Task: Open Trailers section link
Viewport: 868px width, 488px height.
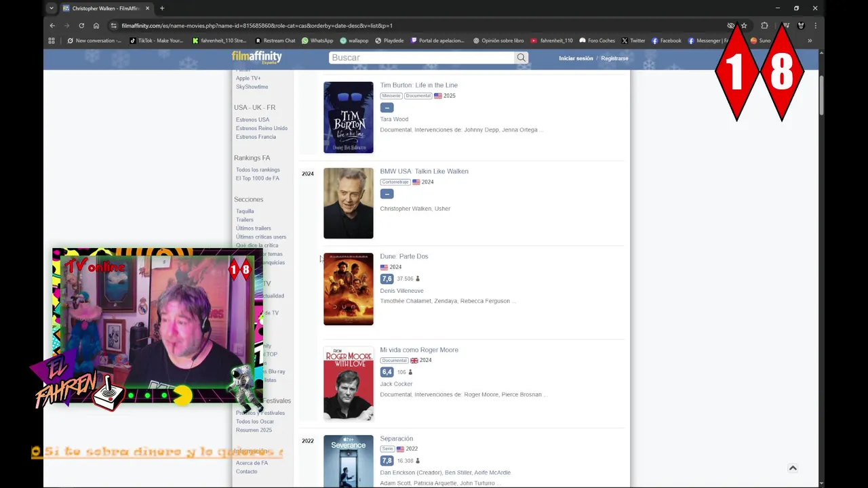Action: pyautogui.click(x=244, y=220)
